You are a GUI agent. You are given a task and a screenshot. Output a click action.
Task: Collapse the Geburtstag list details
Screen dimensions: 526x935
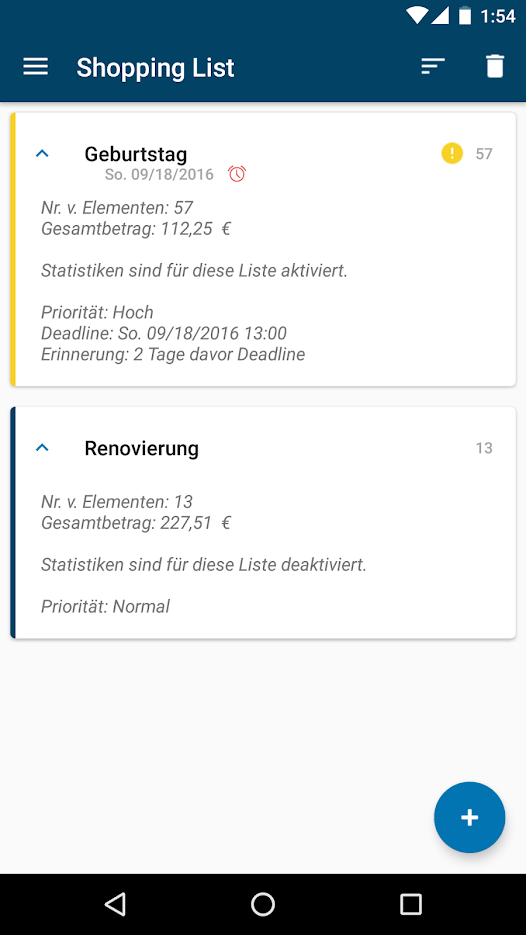tap(42, 154)
